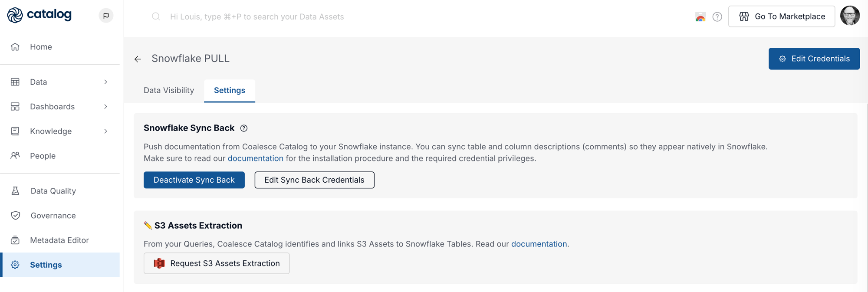
Task: Switch to the Data Visibility tab
Action: [169, 90]
